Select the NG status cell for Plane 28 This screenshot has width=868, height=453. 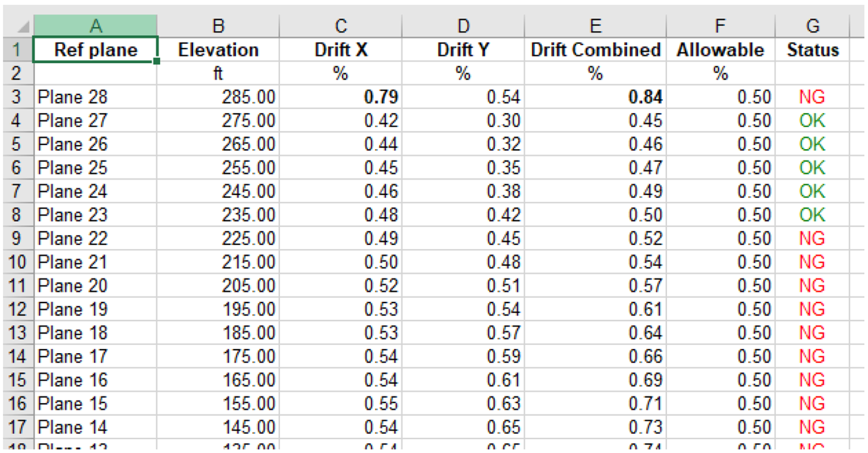812,97
